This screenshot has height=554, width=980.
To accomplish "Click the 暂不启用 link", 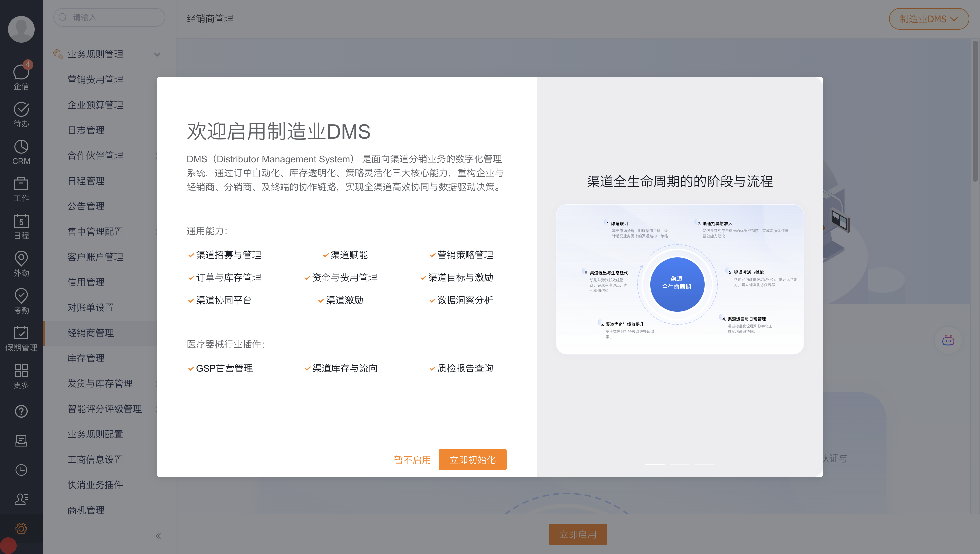I will tap(412, 460).
